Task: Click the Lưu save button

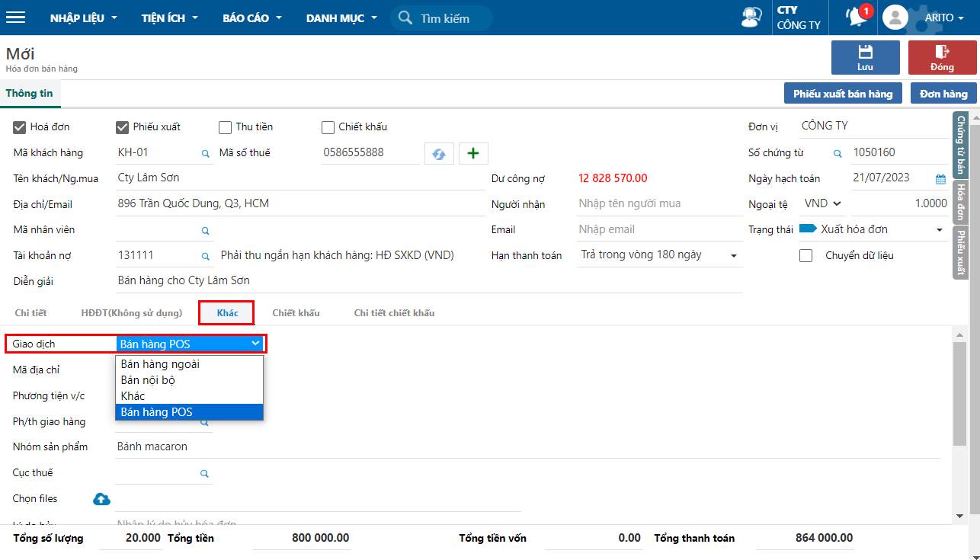Action: click(865, 58)
